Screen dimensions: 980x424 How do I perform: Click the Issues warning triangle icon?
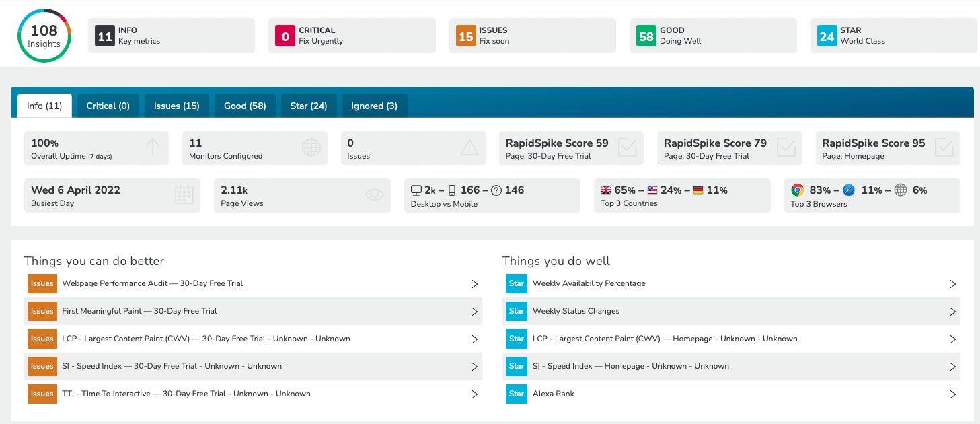pyautogui.click(x=469, y=148)
